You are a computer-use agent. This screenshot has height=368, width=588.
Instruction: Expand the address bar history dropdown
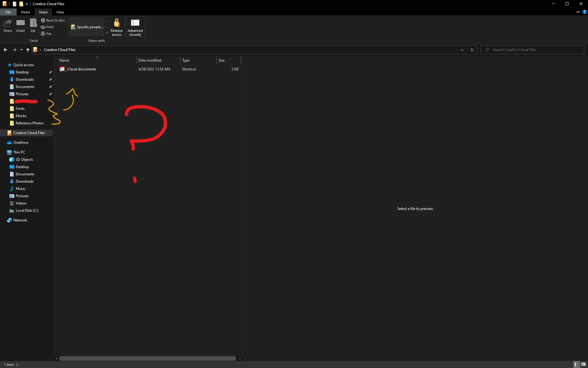[x=462, y=50]
